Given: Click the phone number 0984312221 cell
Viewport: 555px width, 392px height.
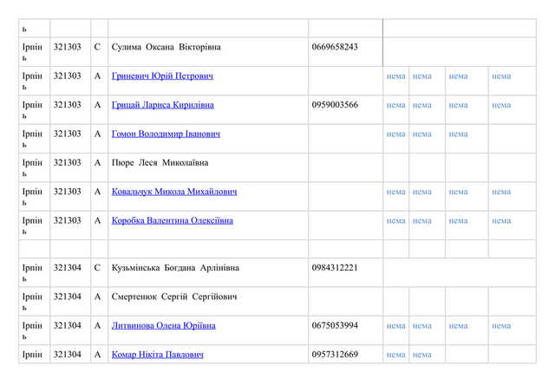Looking at the screenshot, I should tap(334, 268).
